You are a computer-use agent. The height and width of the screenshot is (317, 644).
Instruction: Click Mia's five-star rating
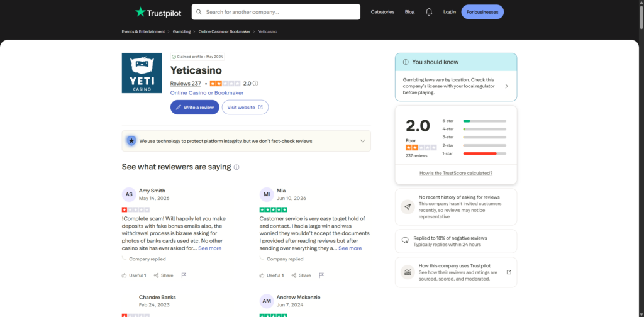pos(274,209)
